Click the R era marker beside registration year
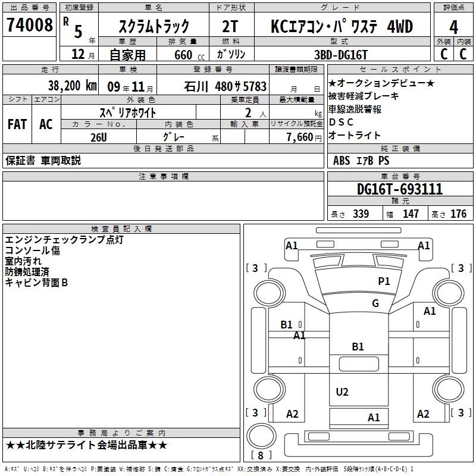This screenshot has height=476, width=476. point(65,20)
